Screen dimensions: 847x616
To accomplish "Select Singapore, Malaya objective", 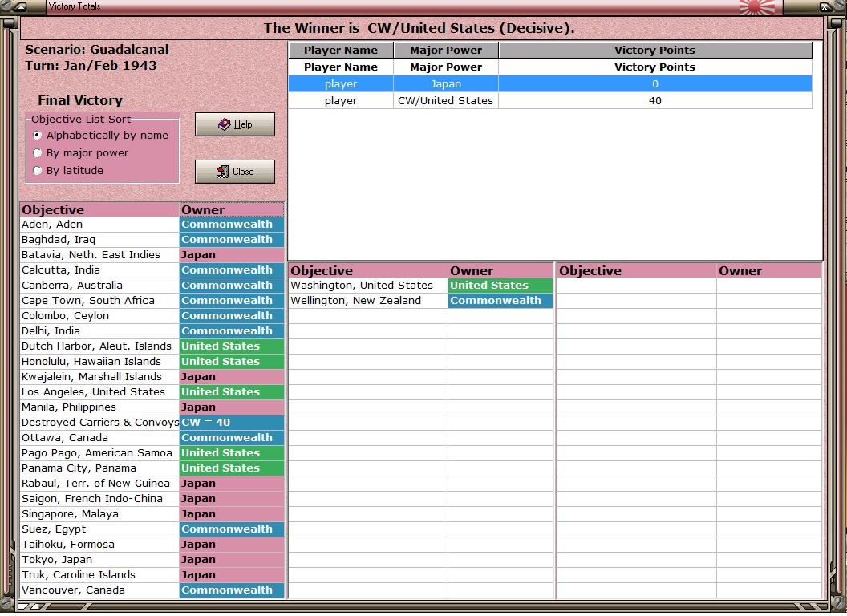I will (x=99, y=514).
